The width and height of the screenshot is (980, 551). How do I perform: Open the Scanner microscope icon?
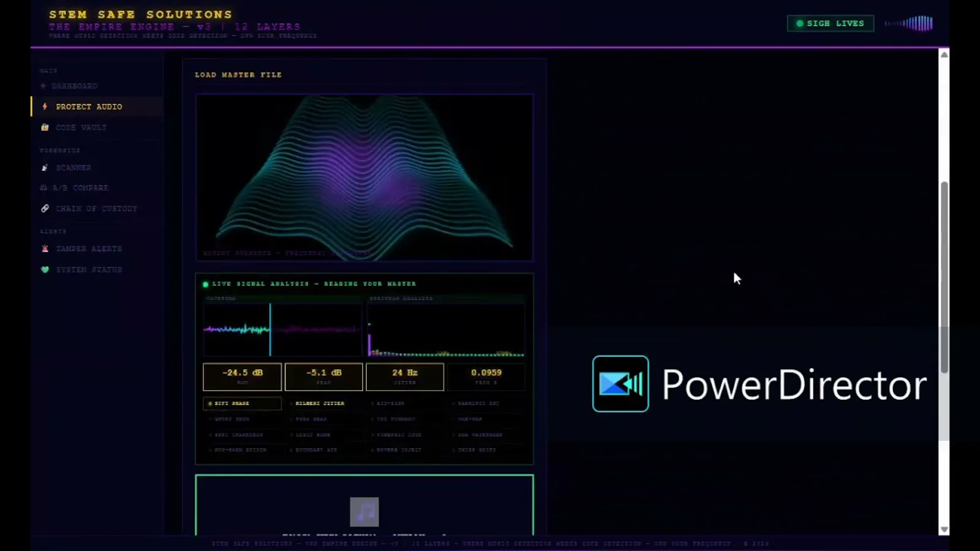tap(45, 168)
